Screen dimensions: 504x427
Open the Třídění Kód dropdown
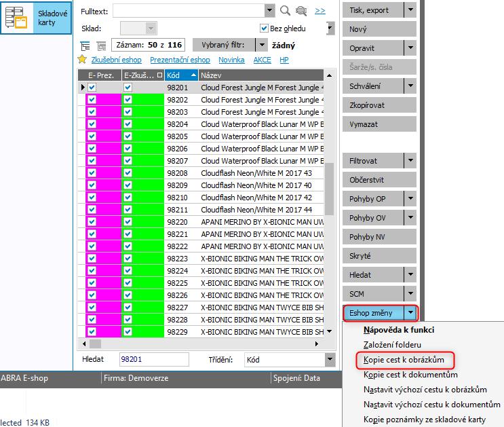click(330, 359)
